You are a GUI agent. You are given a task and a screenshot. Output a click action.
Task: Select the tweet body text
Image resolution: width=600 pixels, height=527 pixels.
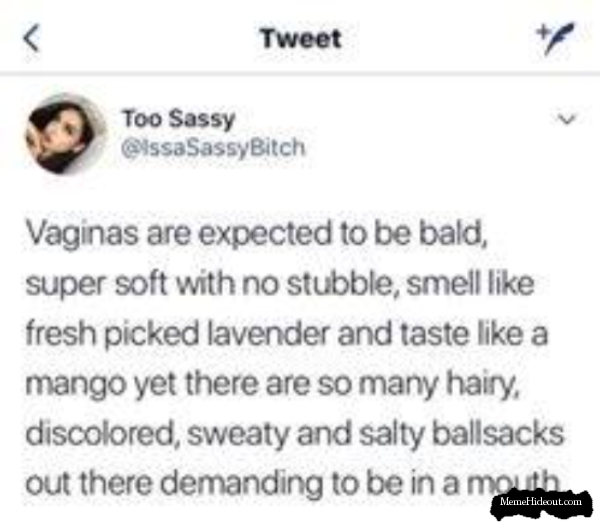[x=294, y=359]
